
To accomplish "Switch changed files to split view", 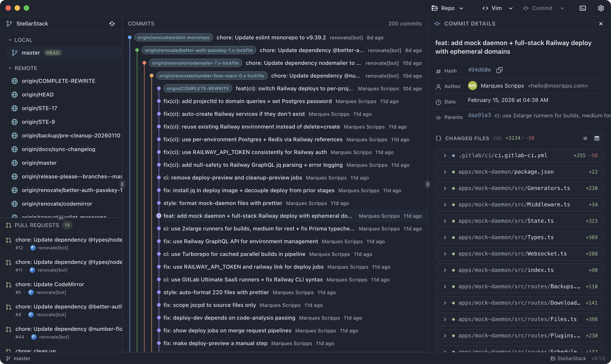I will pyautogui.click(x=597, y=138).
